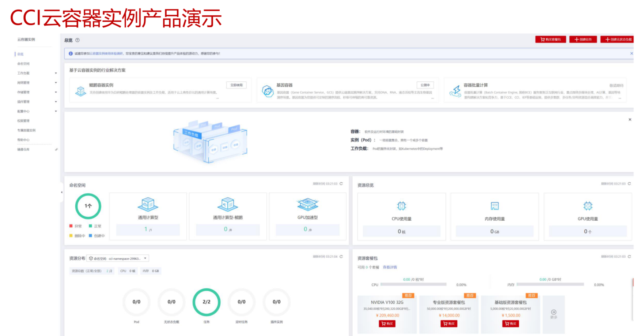Click the red 异常 legend swatch
Viewport: 644px width, 336px height.
71,226
